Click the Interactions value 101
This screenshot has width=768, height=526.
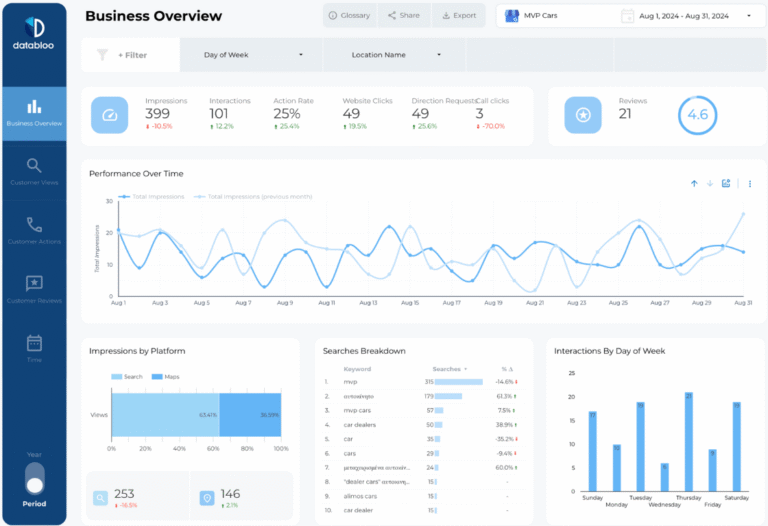coord(219,114)
